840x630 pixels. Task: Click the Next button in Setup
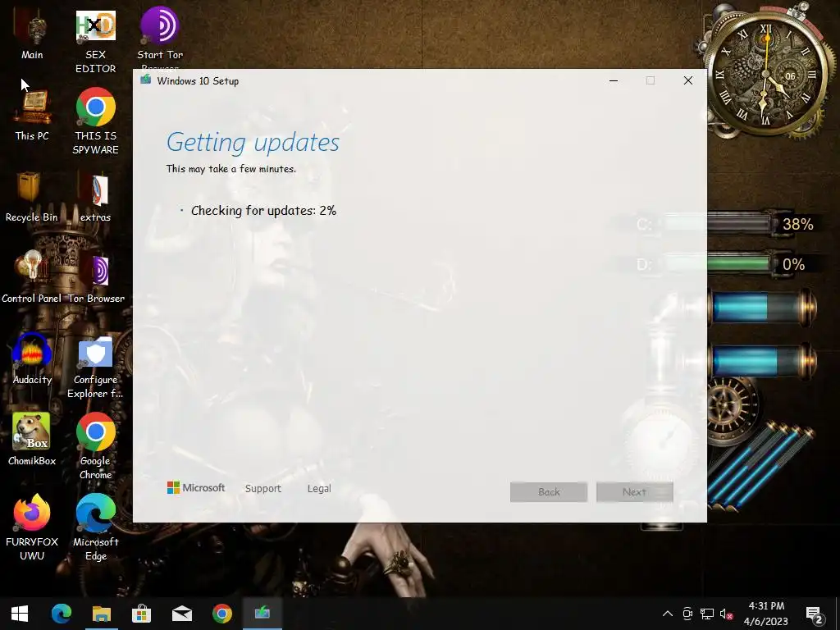634,492
